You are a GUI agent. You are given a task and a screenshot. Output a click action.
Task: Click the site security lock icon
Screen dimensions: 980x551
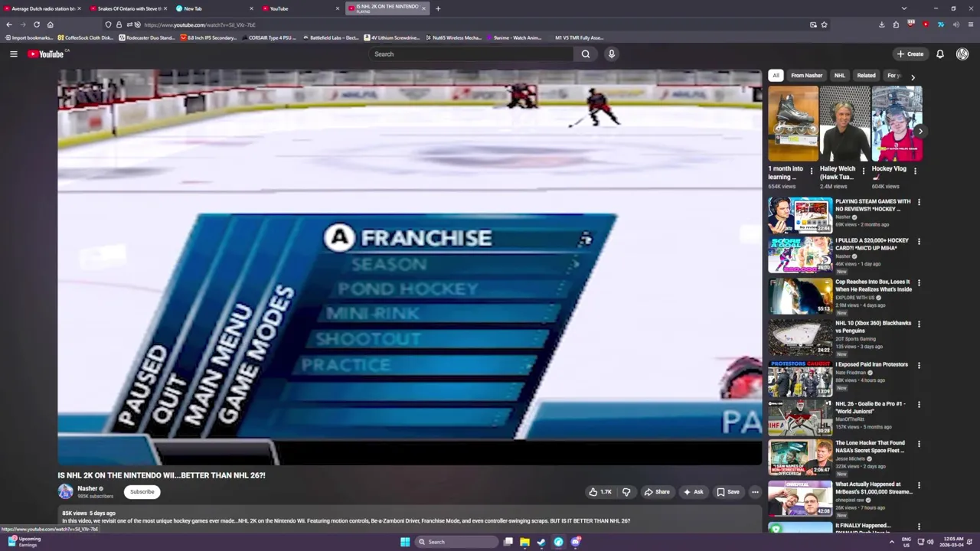tap(119, 24)
